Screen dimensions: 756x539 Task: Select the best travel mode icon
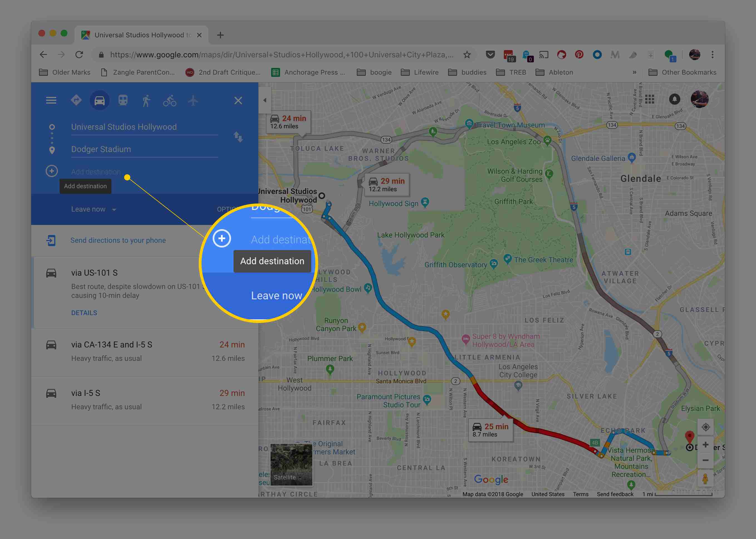[76, 100]
